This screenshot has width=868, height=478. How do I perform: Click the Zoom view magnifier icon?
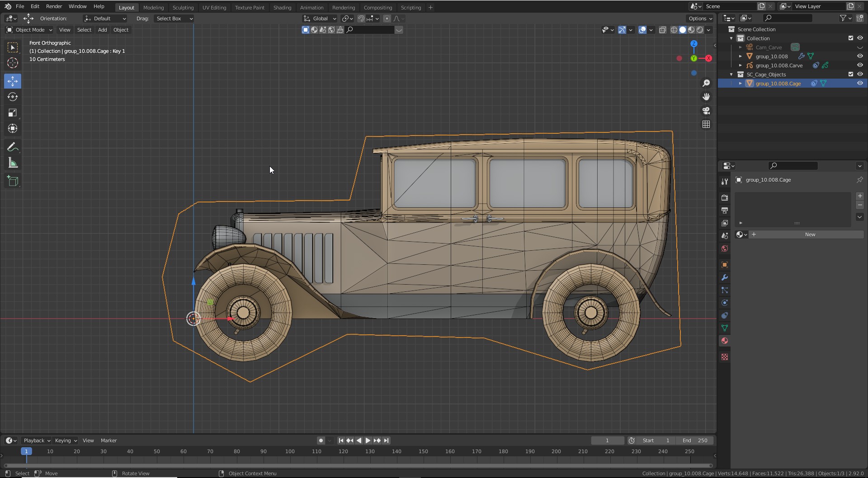click(x=706, y=83)
